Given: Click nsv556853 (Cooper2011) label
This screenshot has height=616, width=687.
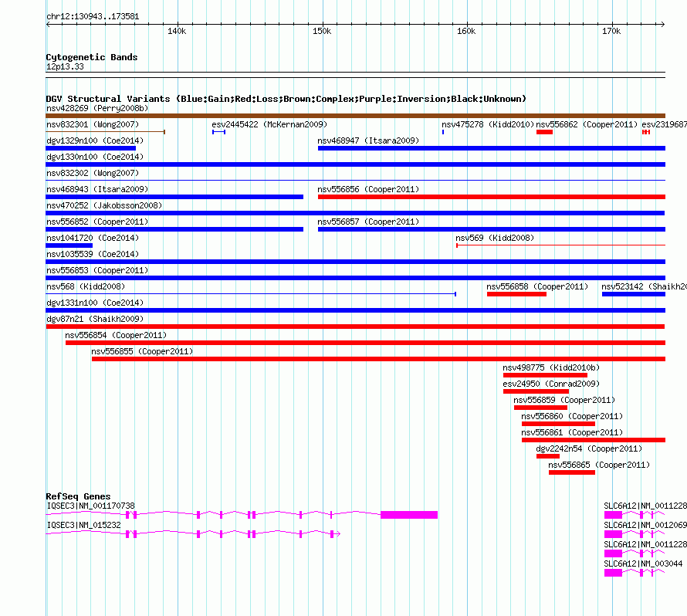Looking at the screenshot, I should 97,270.
